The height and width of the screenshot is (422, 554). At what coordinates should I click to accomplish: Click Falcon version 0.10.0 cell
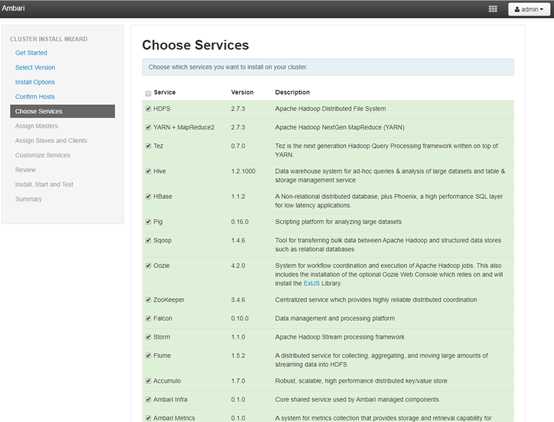click(x=240, y=318)
